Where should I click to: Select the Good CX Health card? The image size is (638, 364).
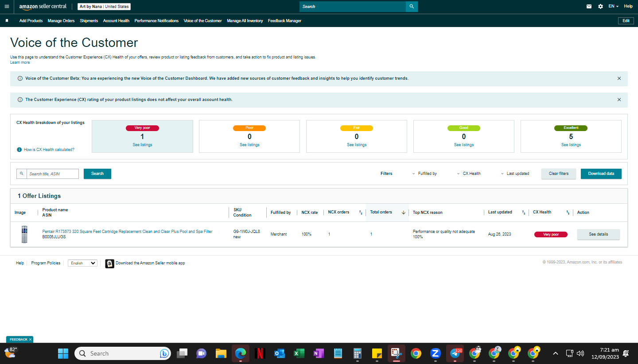pos(464,136)
